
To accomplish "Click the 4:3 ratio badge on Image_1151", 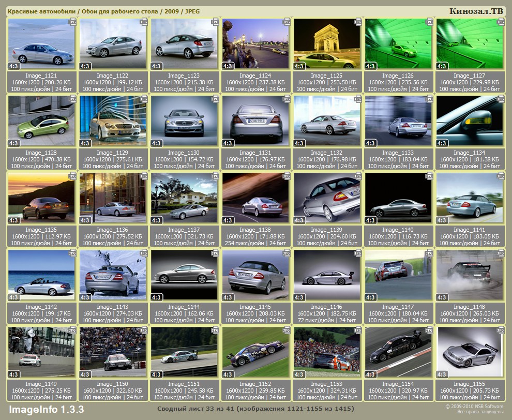I will pyautogui.click(x=156, y=374).
